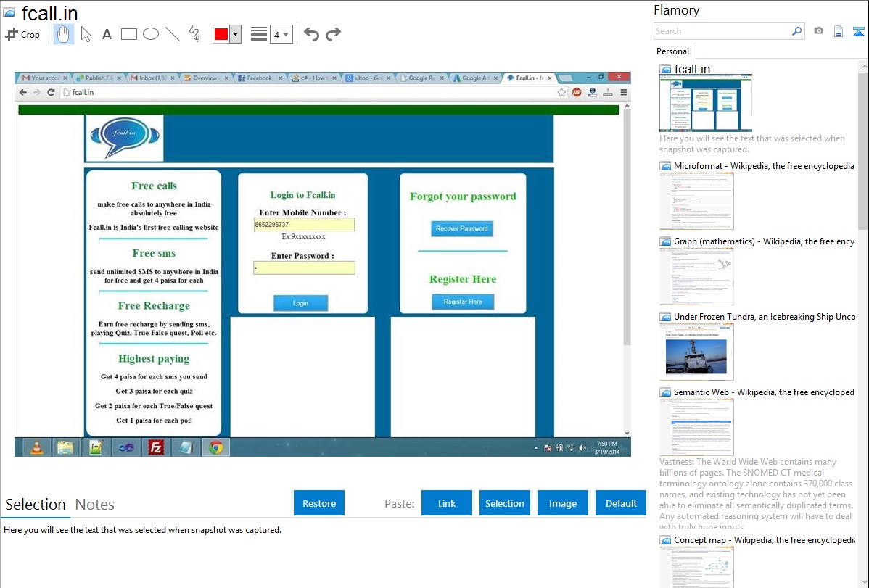Pick the ellipse shape tool
This screenshot has height=588, width=869.
151,34
